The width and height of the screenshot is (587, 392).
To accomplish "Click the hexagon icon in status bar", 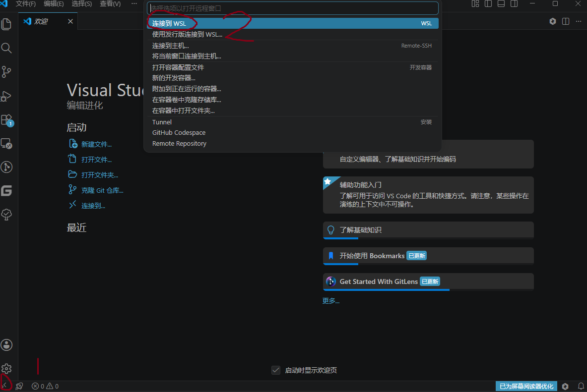I will click(x=565, y=386).
